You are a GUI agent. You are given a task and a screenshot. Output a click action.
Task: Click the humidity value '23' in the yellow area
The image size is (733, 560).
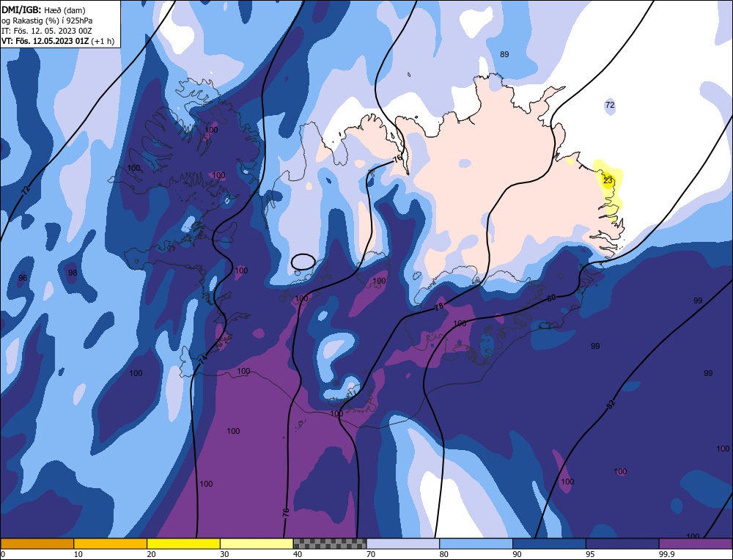pyautogui.click(x=608, y=180)
